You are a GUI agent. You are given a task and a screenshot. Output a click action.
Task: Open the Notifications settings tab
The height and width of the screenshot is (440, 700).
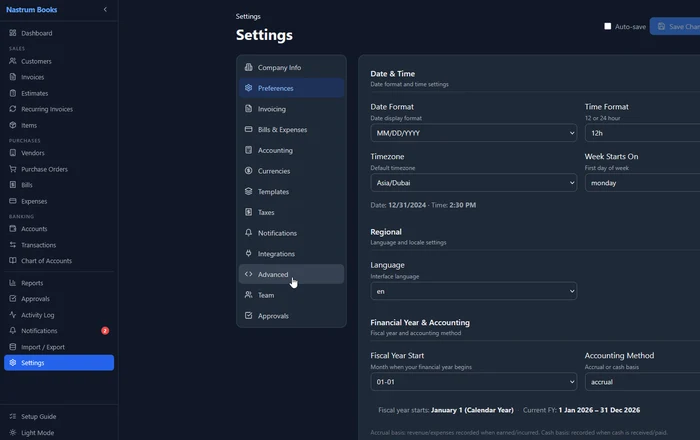[x=291, y=233]
